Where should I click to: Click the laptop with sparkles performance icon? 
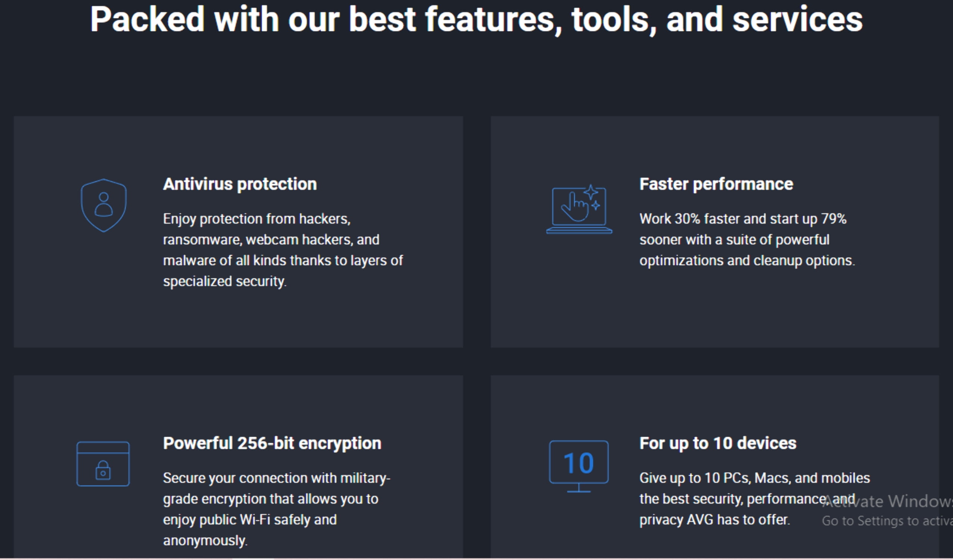pyautogui.click(x=579, y=209)
